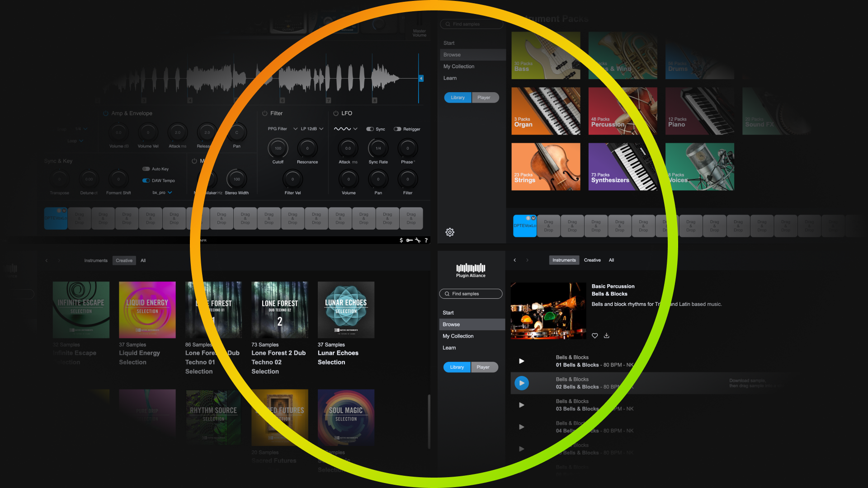The image size is (868, 488).
Task: Click the dollar sign icon
Action: coord(401,240)
